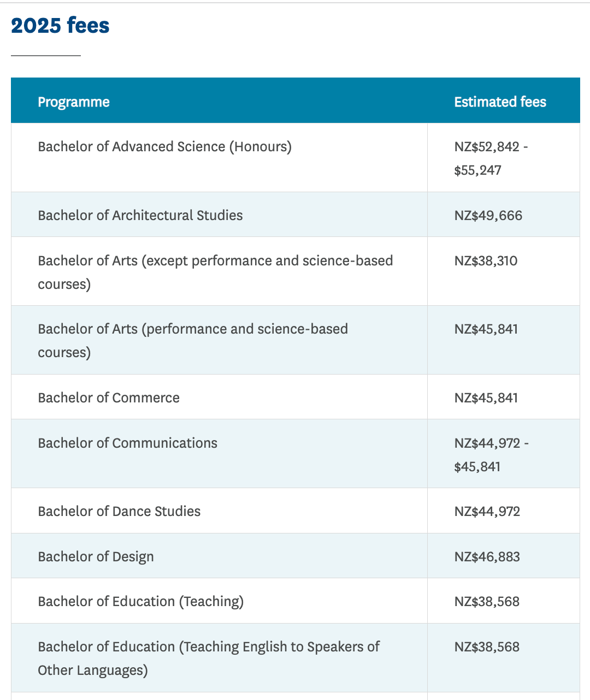Click Bachelor of Arts except performance row
Screen dimensions: 590x700
tap(215, 261)
